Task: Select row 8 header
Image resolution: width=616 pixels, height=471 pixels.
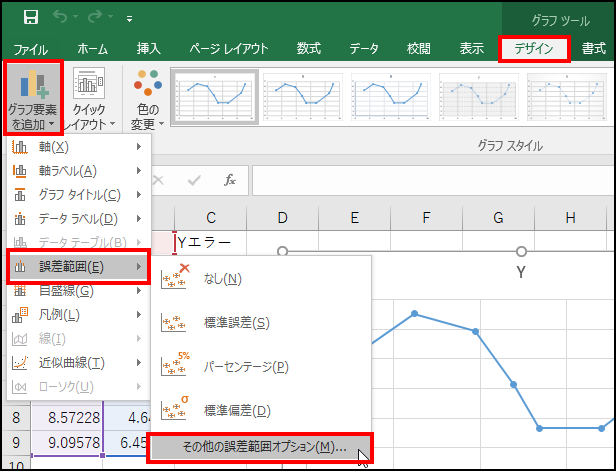Action: coord(16,418)
